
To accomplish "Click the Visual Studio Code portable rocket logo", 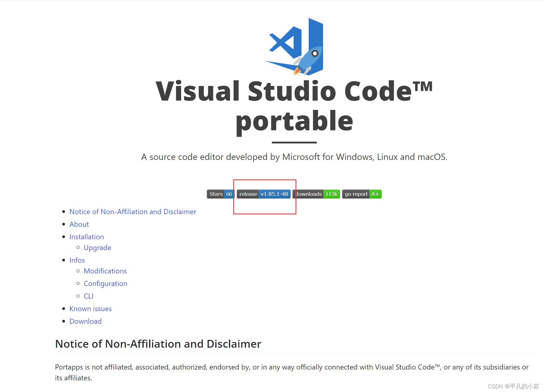I will pyautogui.click(x=294, y=46).
